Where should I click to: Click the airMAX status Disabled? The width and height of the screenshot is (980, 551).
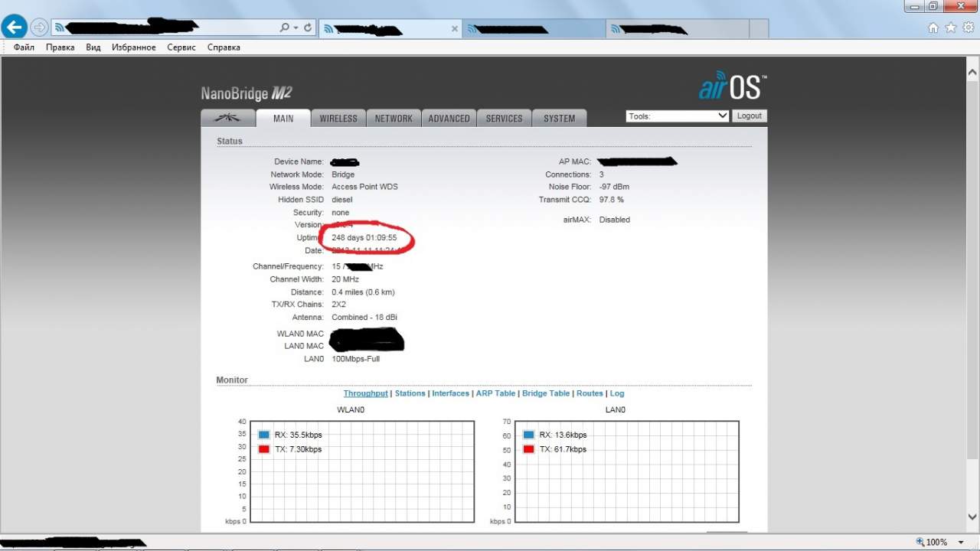[614, 220]
